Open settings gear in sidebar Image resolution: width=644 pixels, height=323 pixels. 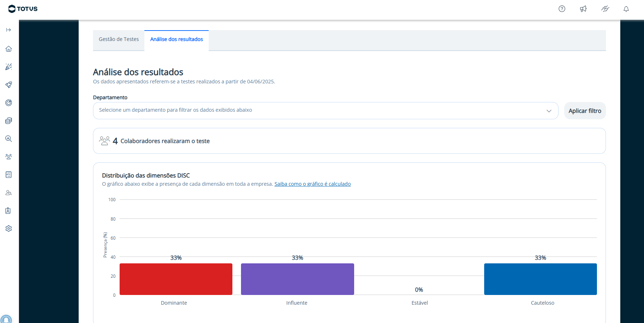[9, 229]
